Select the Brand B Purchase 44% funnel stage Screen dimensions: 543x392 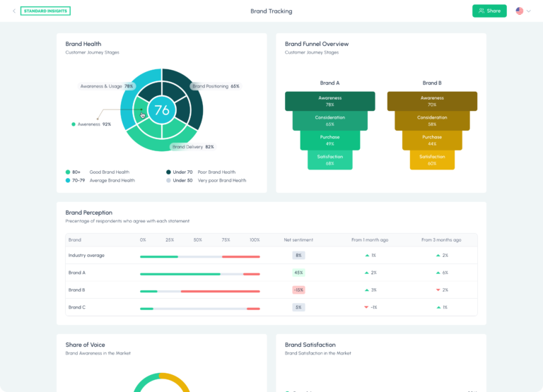tap(432, 141)
